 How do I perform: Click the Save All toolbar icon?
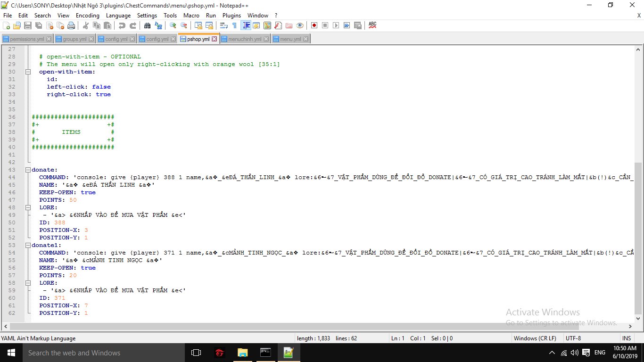coord(39,25)
